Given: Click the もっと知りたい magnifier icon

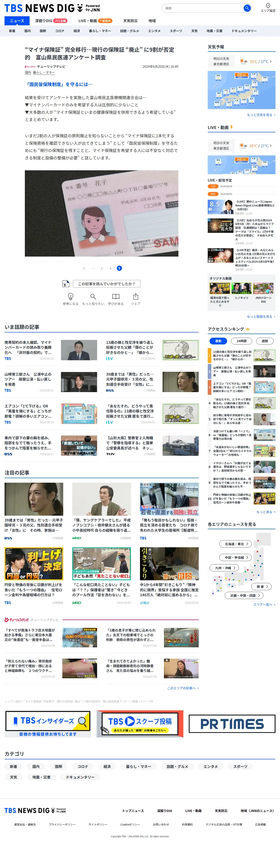Looking at the screenshot, I should (x=93, y=297).
